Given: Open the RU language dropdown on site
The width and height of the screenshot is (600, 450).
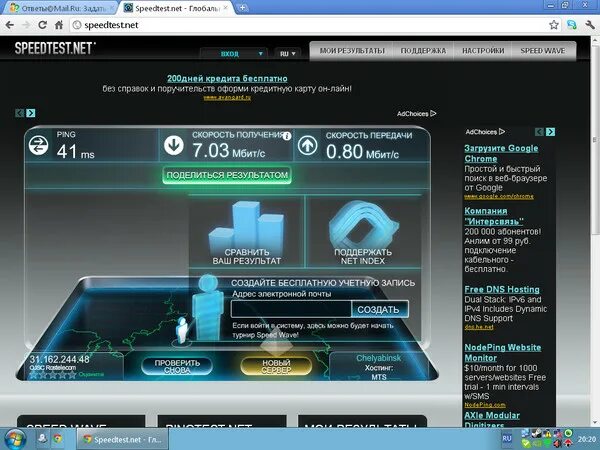Looking at the screenshot, I should [287, 54].
